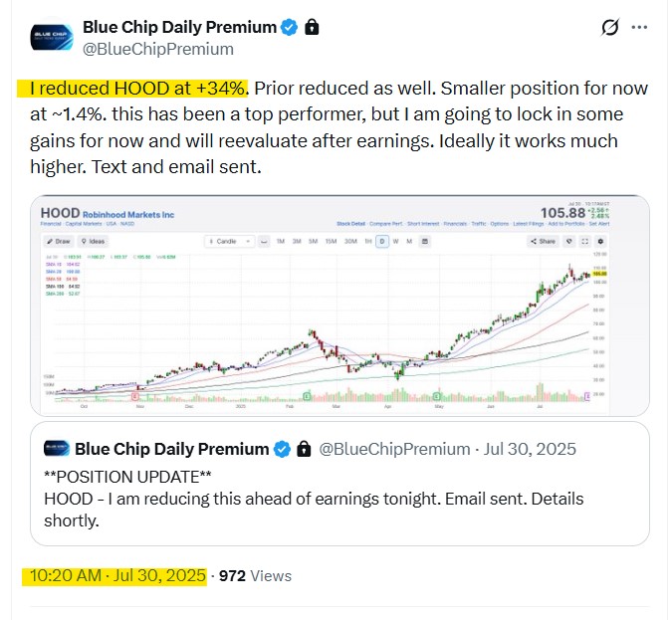The width and height of the screenshot is (672, 620).
Task: Click the quoted post's small profile avatar
Action: click(x=56, y=449)
